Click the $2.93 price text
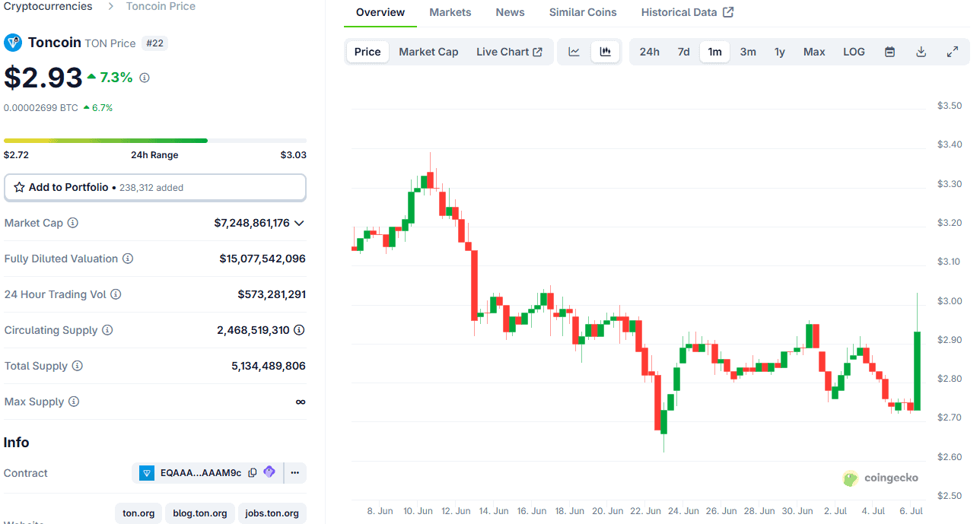The image size is (980, 524). coord(43,78)
